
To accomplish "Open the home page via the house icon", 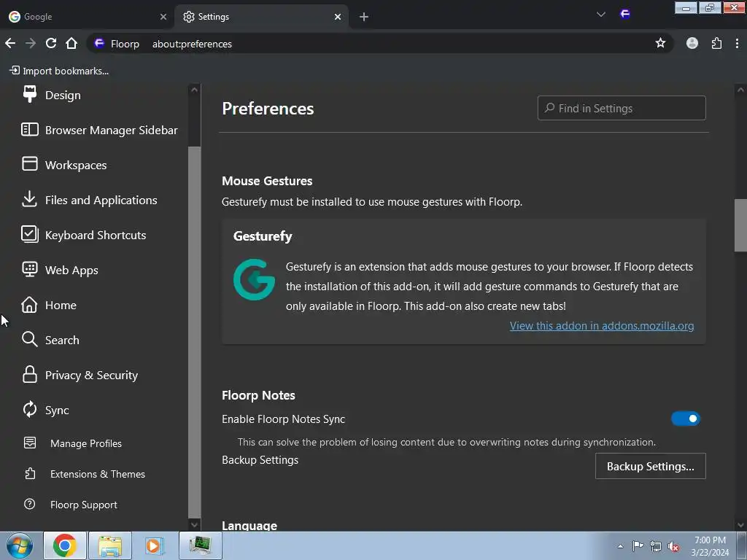I will coord(71,43).
